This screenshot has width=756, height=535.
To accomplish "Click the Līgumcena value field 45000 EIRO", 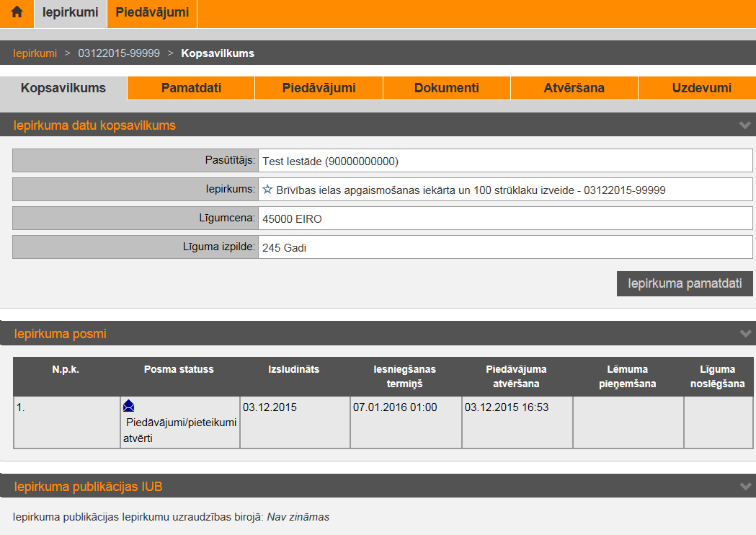I will 504,218.
